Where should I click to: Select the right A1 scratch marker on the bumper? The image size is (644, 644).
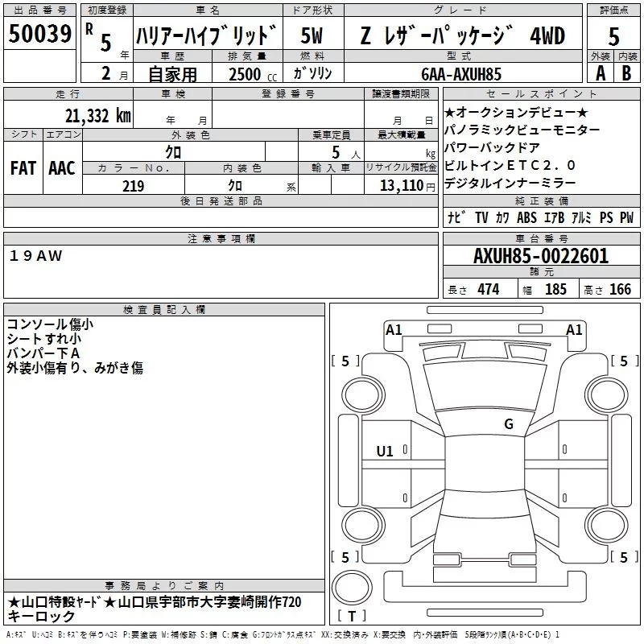tap(574, 329)
